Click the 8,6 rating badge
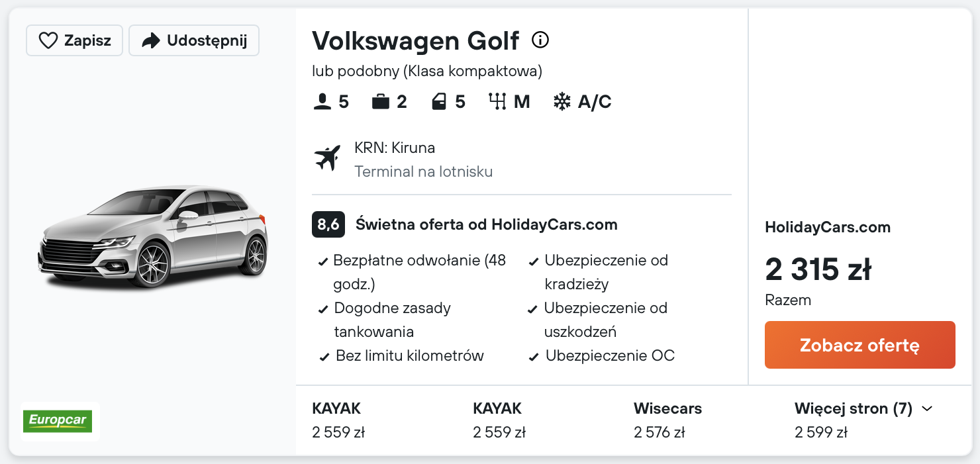This screenshot has height=464, width=980. [x=328, y=225]
